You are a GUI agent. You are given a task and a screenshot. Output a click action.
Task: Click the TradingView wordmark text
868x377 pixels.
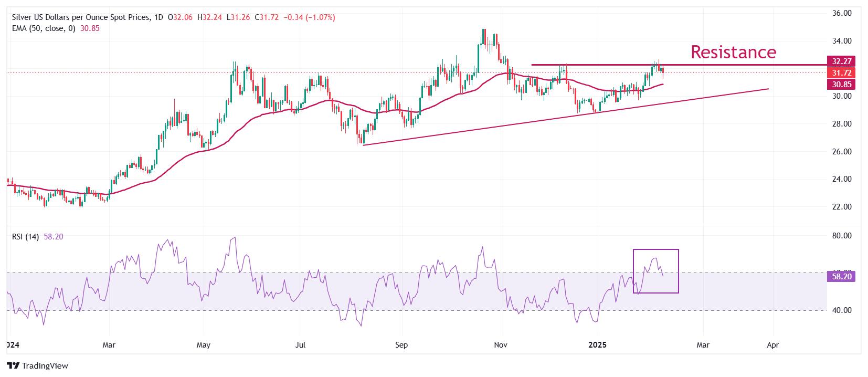(x=46, y=366)
